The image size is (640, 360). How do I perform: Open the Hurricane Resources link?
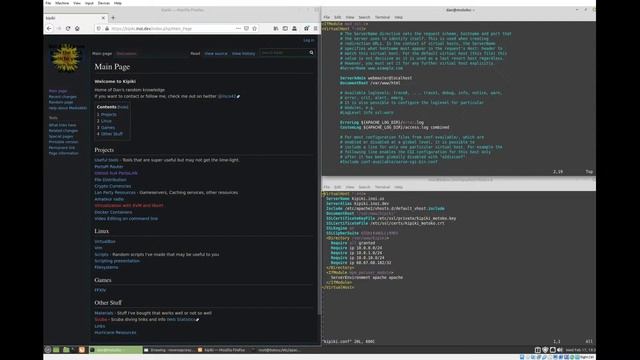115,333
